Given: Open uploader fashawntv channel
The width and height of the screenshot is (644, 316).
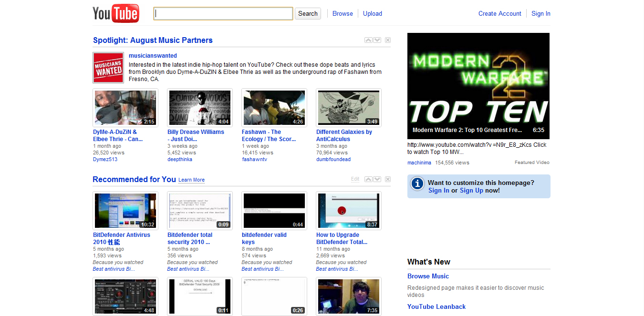Looking at the screenshot, I should 254,159.
